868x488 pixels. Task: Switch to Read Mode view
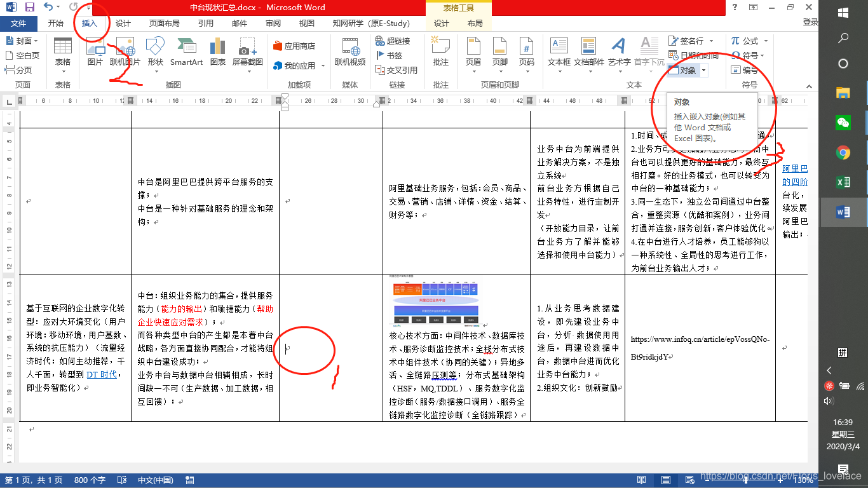click(642, 480)
